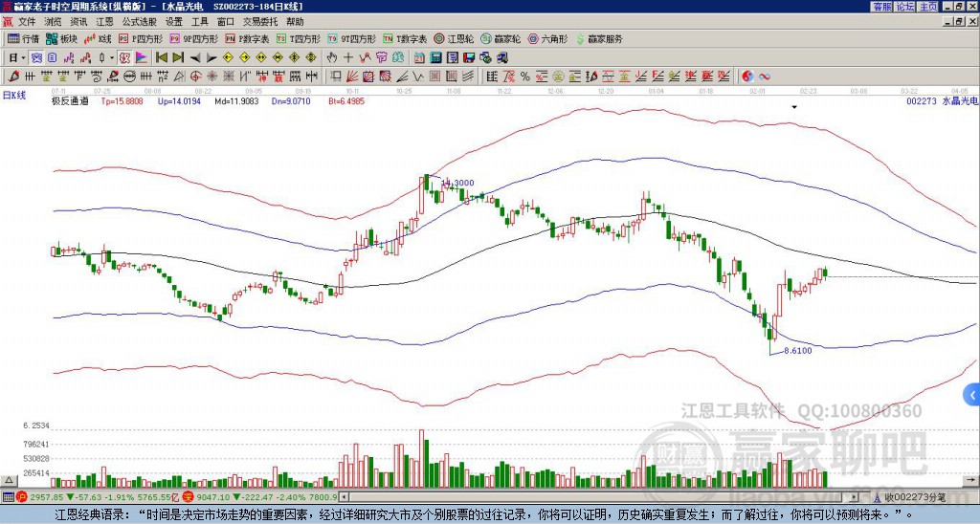Open the 9P四方形 tool
Viewport: 980px width, 524px height.
193,38
